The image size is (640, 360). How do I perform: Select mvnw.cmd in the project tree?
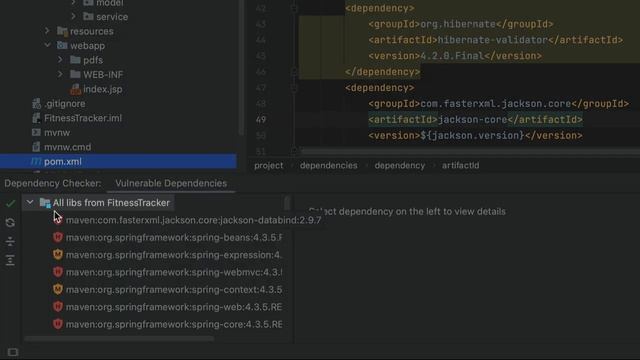(67, 147)
